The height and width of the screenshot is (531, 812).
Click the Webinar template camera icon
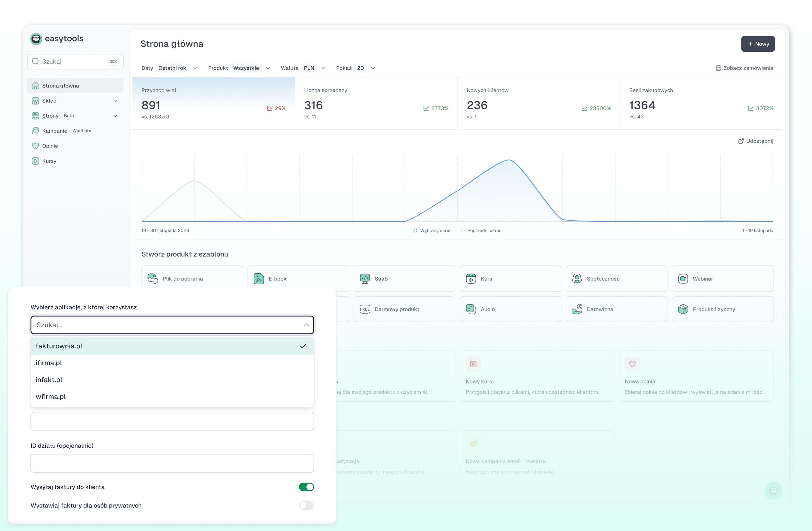coord(683,278)
